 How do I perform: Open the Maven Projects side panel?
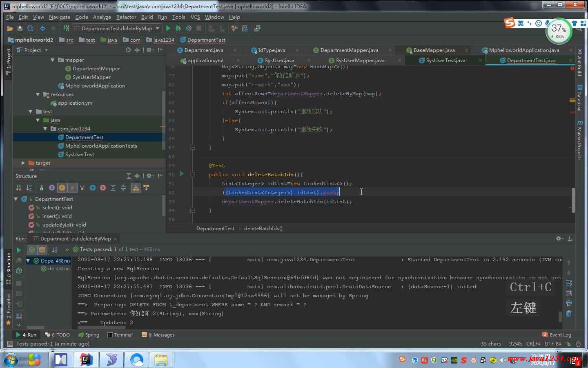579,140
